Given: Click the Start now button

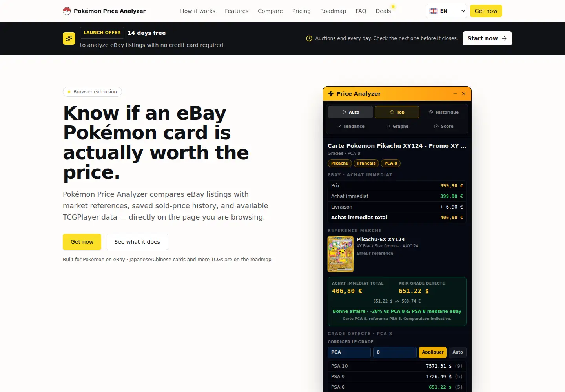Looking at the screenshot, I should coord(487,38).
